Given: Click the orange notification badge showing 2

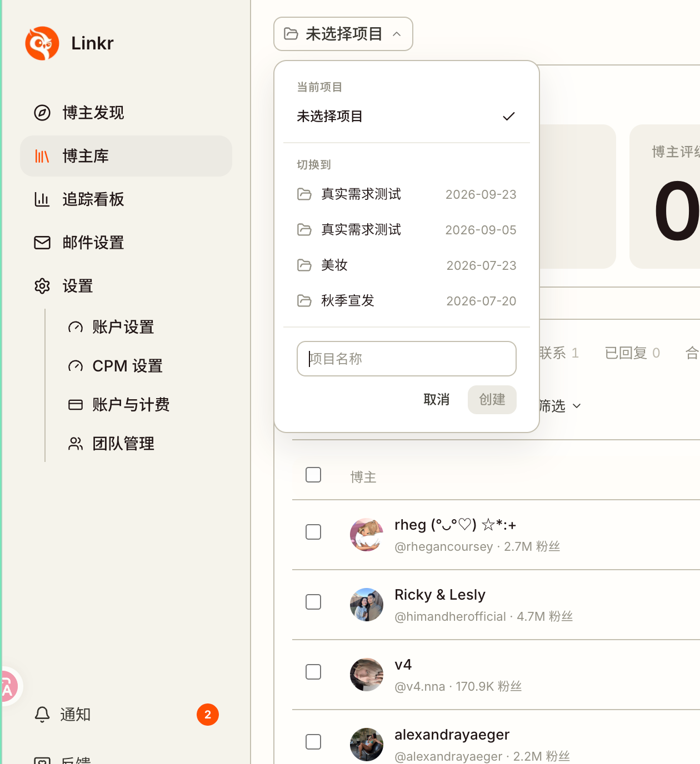Looking at the screenshot, I should [208, 715].
